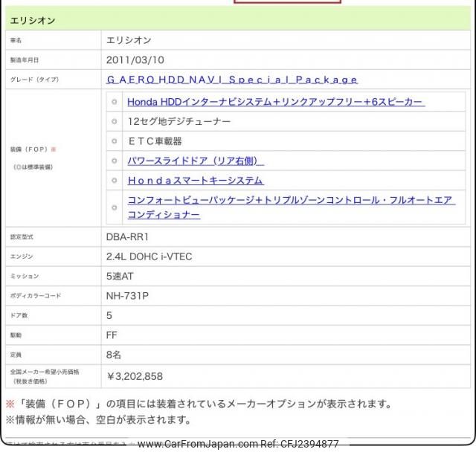Open the Hondaスマートキーシステム link
The height and width of the screenshot is (452, 476).
[196, 181]
